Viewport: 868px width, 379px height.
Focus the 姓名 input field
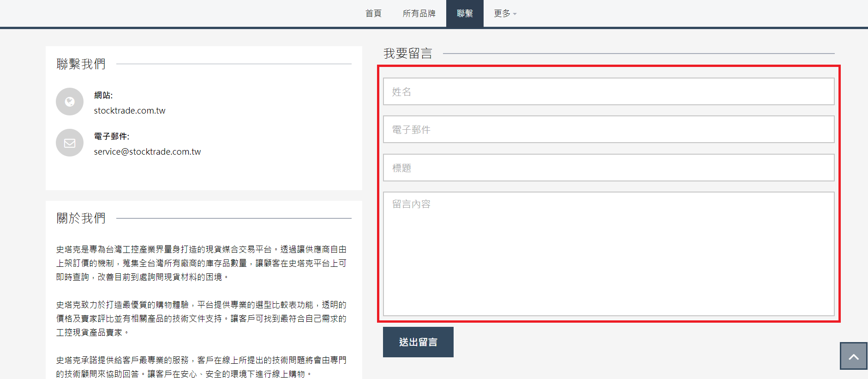click(608, 92)
